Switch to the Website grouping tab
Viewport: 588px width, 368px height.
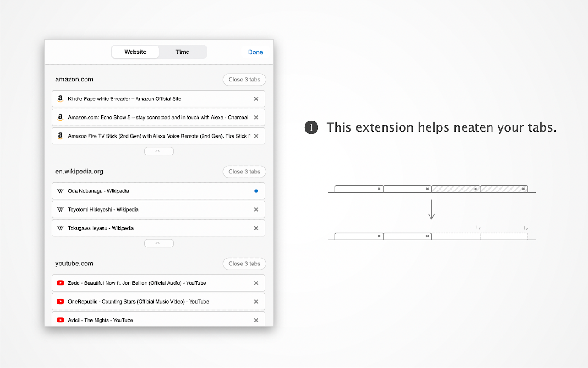(136, 52)
